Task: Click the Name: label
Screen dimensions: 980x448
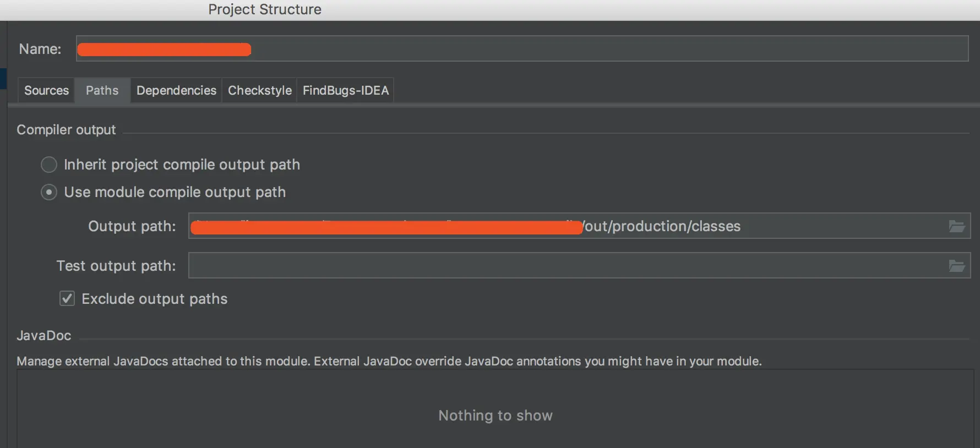Action: (x=40, y=49)
